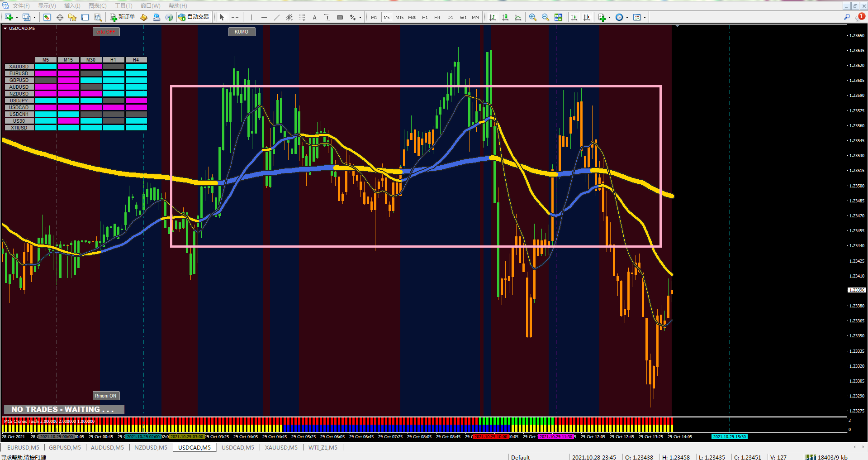Viewport: 868px width, 460px height.
Task: Select the H4 timeframe button
Action: coord(437,17)
